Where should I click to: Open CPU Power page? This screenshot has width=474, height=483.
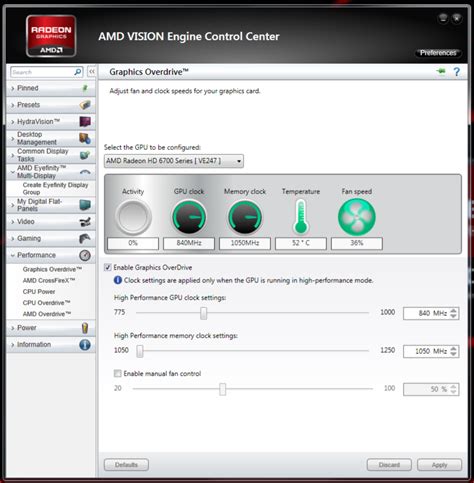(x=39, y=292)
